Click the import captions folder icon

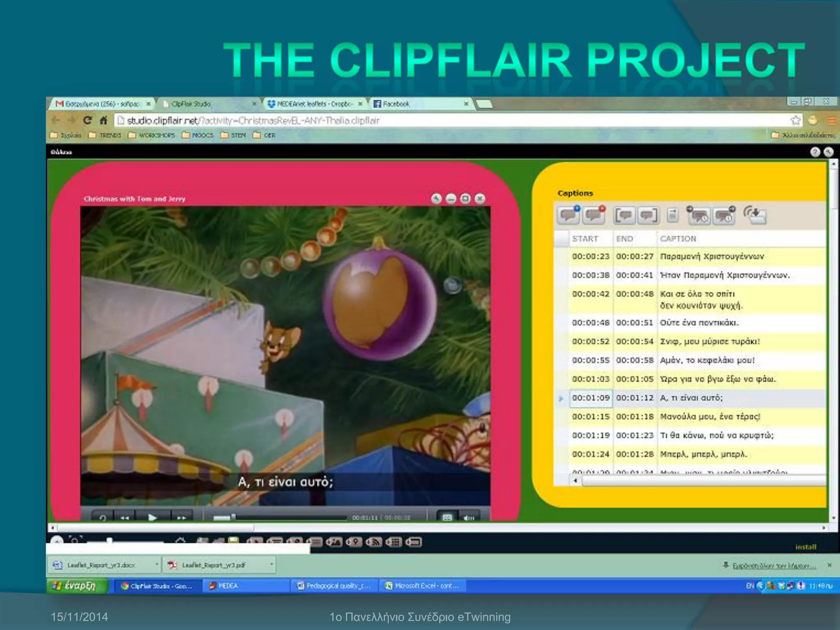click(x=756, y=215)
